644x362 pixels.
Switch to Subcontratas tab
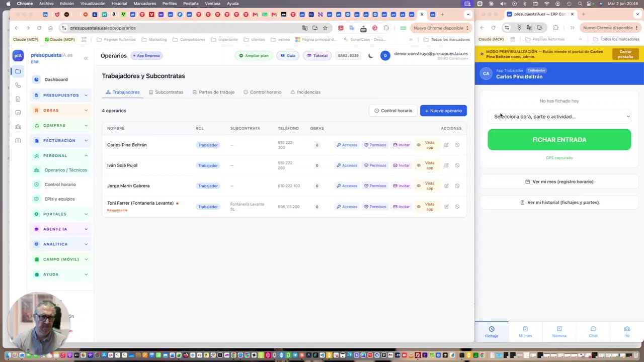166,92
